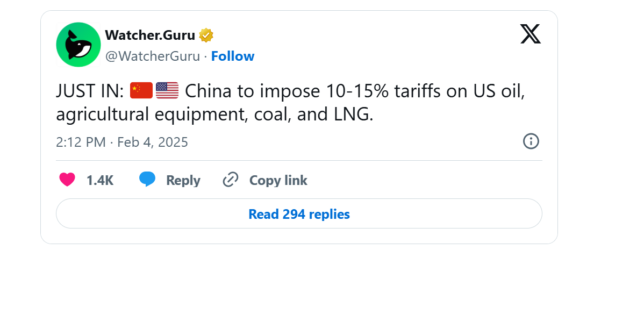Select the Reply label

183,181
